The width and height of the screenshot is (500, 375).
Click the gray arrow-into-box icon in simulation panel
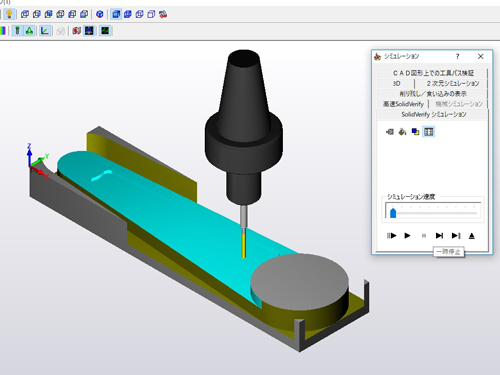tap(390, 132)
